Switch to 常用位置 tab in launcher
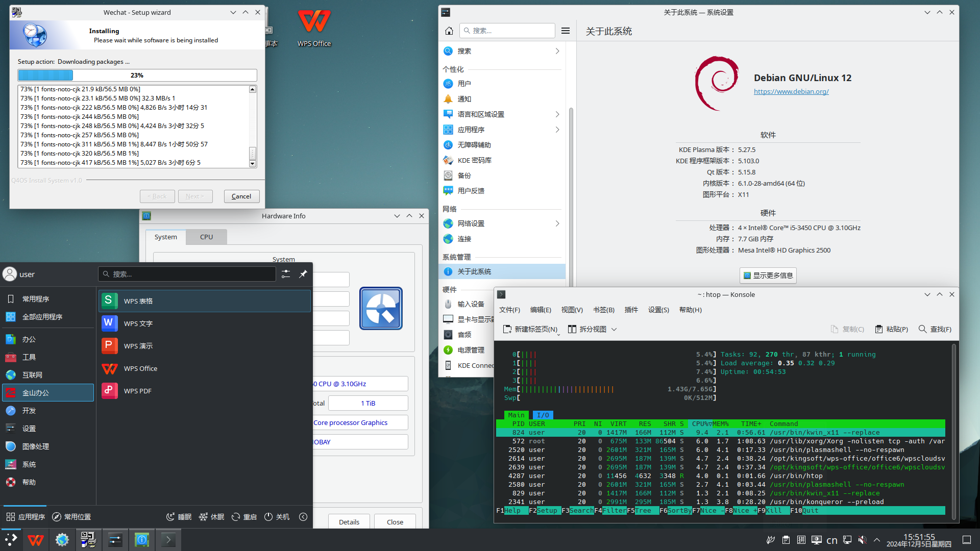This screenshot has height=551, width=980. pos(71,517)
